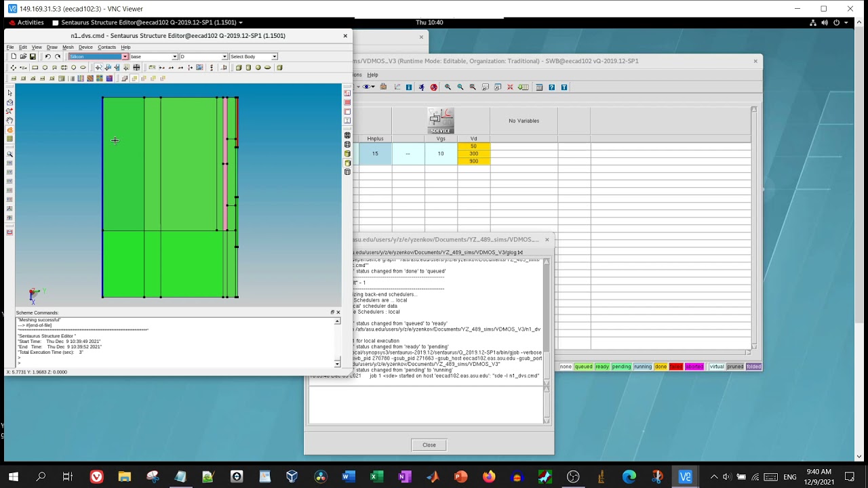Click the Undo arrow icon

(x=47, y=56)
